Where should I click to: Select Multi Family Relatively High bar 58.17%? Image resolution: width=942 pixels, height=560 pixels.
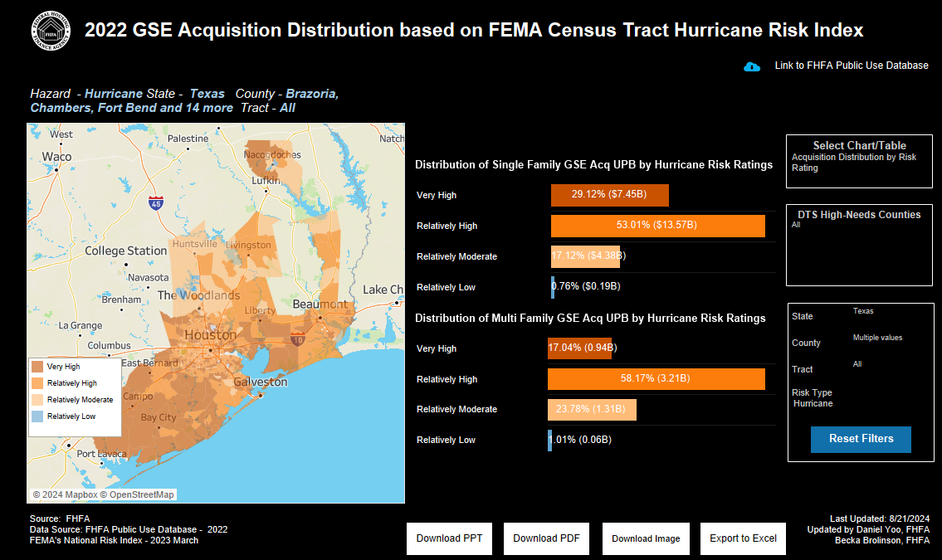click(656, 379)
